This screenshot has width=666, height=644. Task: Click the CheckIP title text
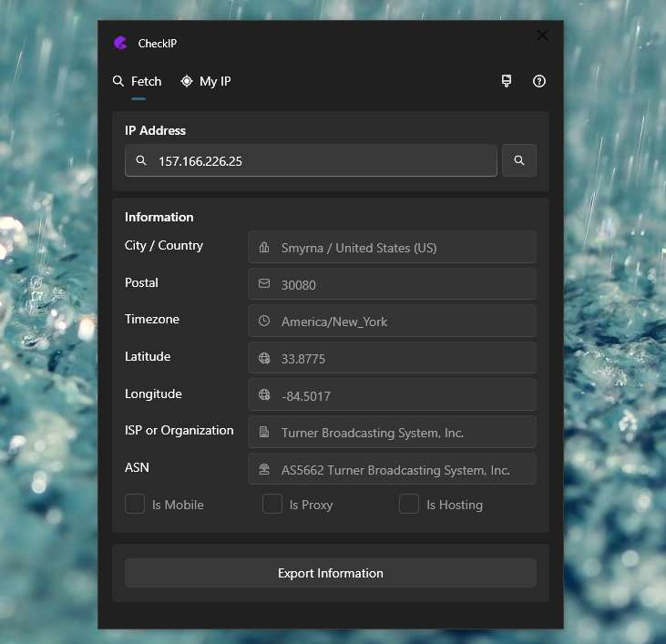(157, 44)
